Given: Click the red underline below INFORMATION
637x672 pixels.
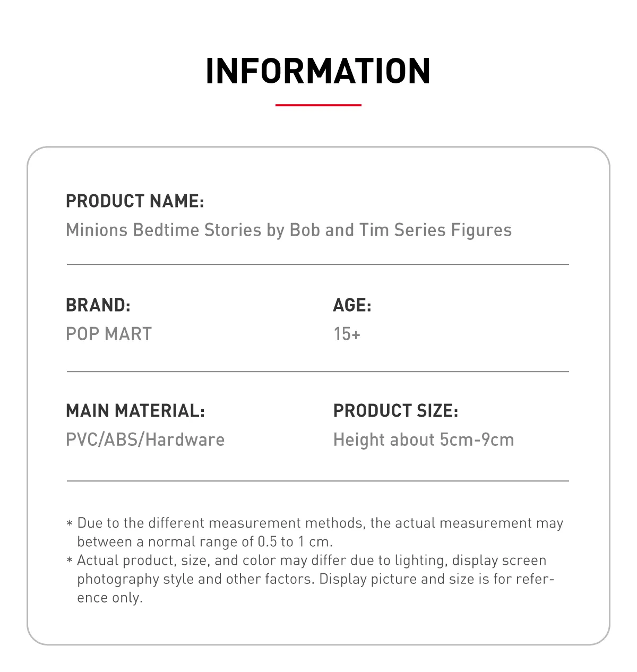Looking at the screenshot, I should [318, 105].
